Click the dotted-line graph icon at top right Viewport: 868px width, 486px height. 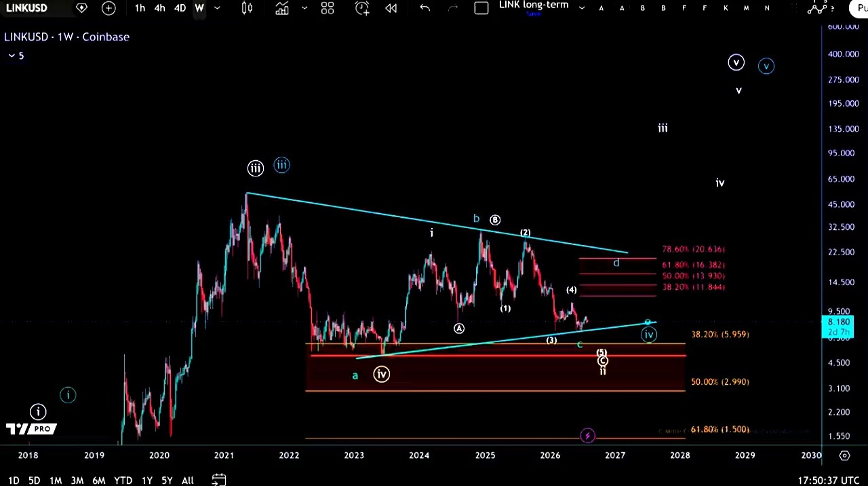818,8
